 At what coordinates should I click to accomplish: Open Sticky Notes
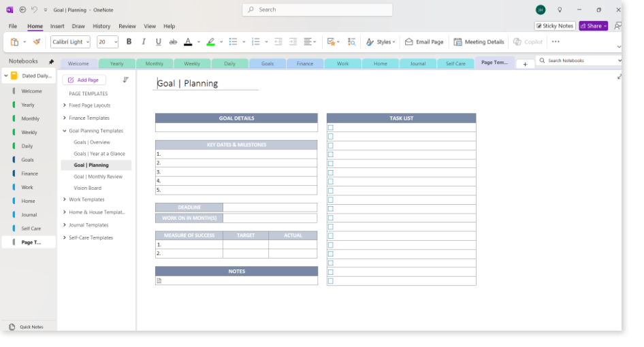click(x=555, y=26)
